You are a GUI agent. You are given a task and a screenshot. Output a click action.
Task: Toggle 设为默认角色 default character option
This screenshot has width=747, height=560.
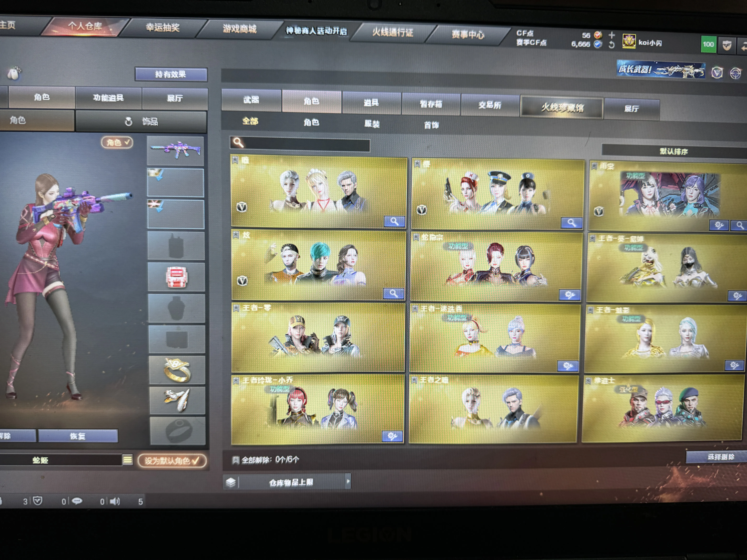(x=172, y=461)
